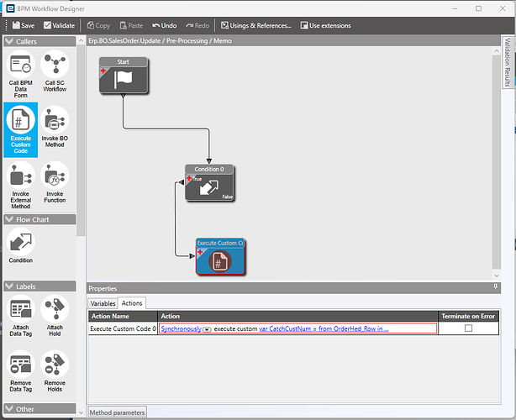Image resolution: width=516 pixels, height=420 pixels.
Task: Select the Invoke External Method tool
Action: point(21,185)
